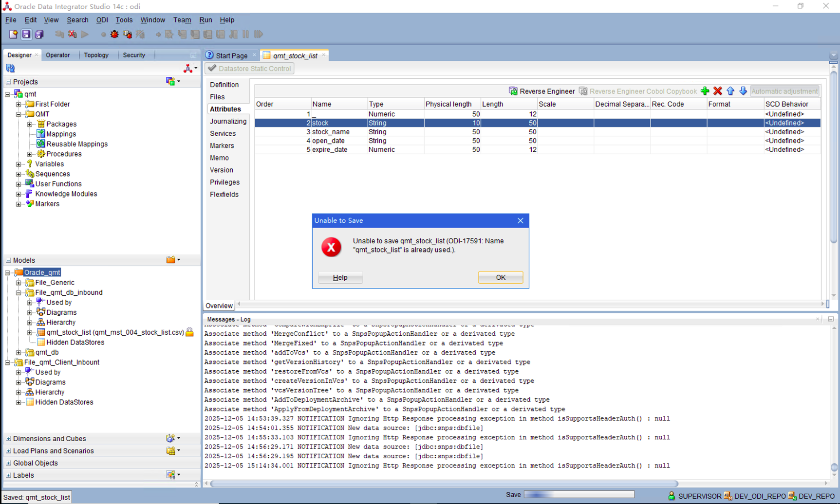Open the Run menu
The width and height of the screenshot is (840, 504).
coord(205,20)
